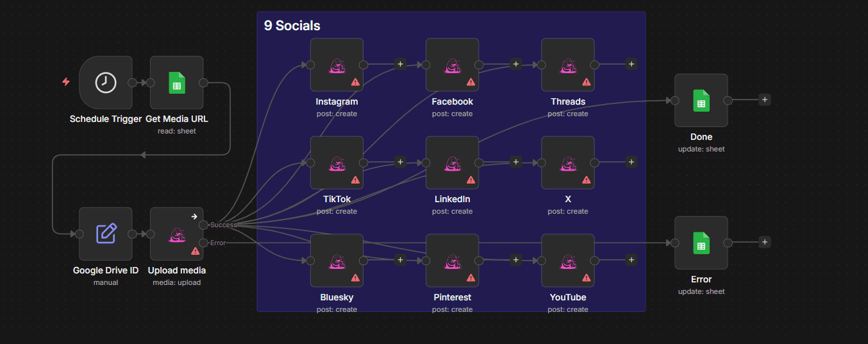Open the Google Drive ID edit node
The width and height of the screenshot is (868, 344).
(x=106, y=234)
